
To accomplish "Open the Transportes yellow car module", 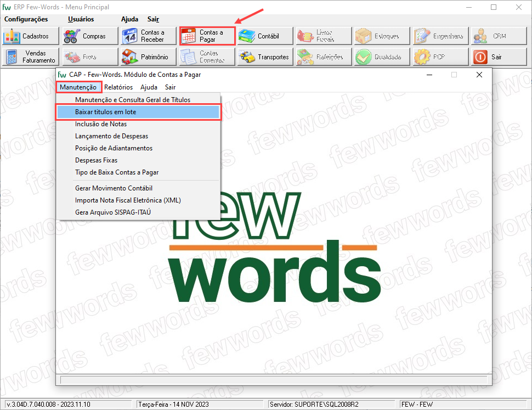I will (265, 57).
